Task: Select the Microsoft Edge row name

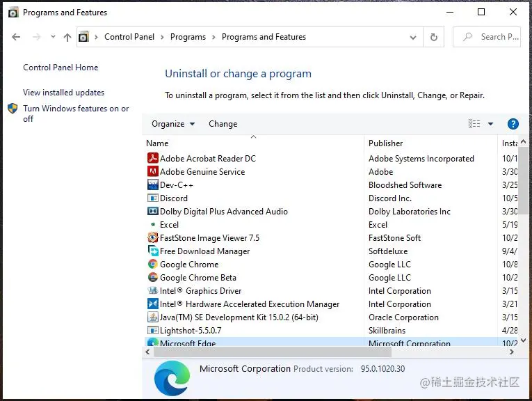Action: click(188, 343)
